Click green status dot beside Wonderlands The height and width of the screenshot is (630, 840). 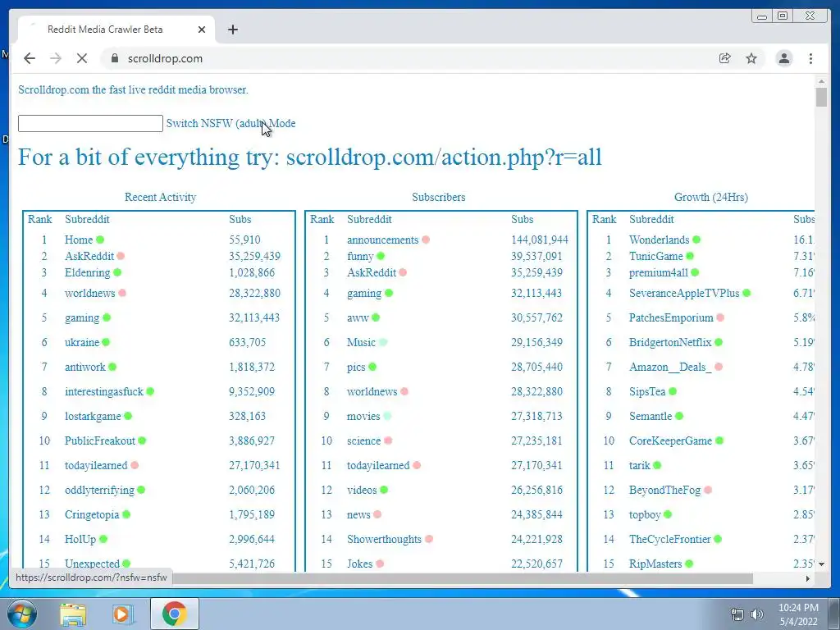696,240
